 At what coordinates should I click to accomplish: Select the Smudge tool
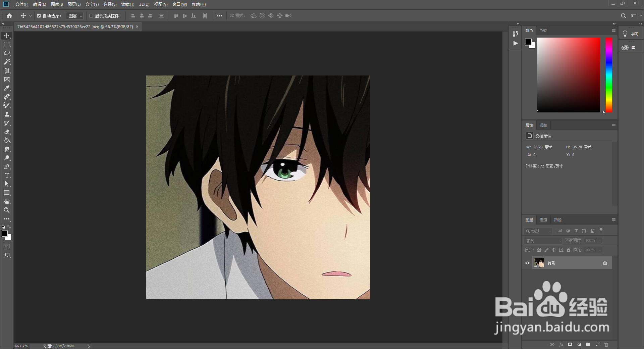click(x=7, y=149)
